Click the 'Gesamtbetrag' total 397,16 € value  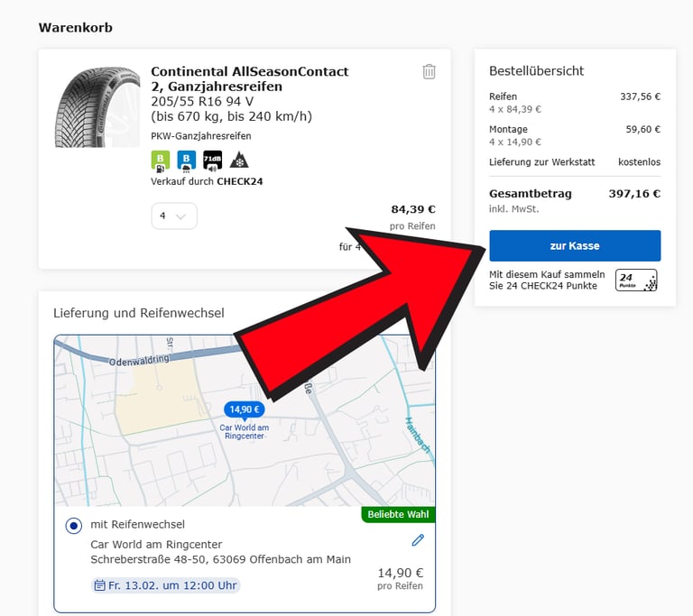(634, 194)
